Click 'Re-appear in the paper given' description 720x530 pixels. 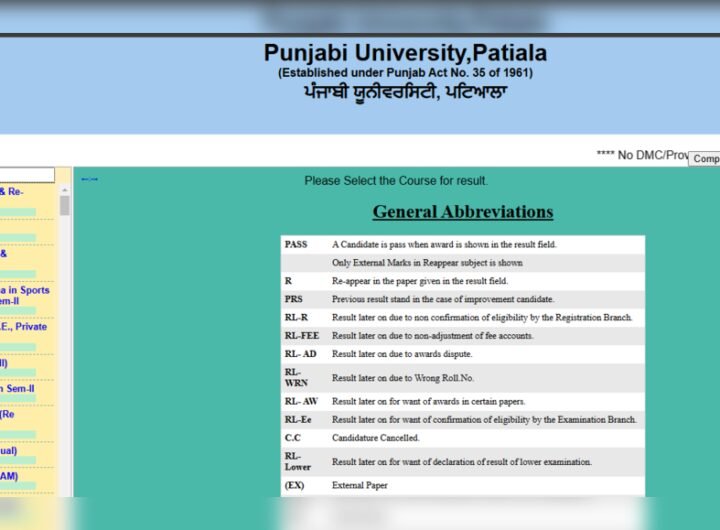pos(420,281)
